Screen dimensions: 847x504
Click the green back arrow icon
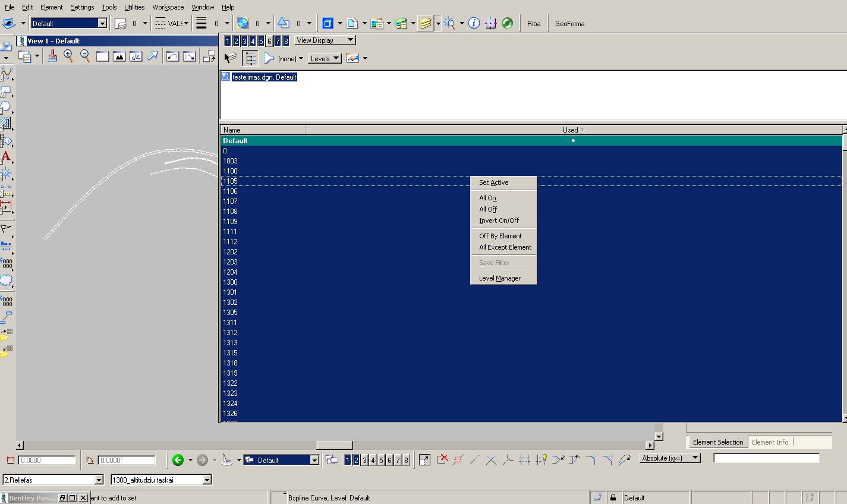click(x=178, y=460)
